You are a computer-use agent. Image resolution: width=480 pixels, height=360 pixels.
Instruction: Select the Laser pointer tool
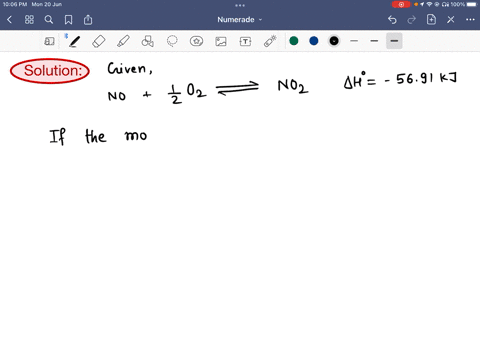(270, 41)
